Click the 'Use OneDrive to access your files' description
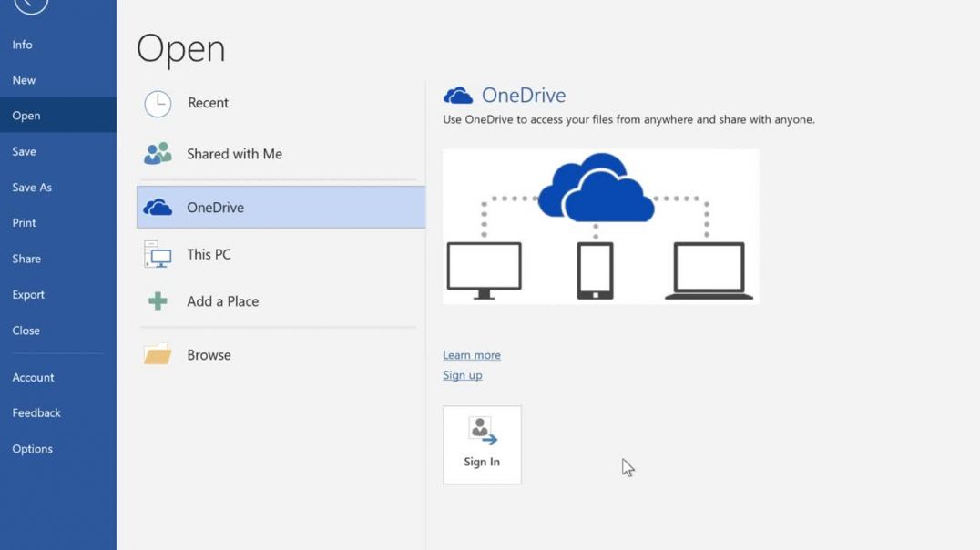Viewport: 980px width, 550px height. (628, 119)
